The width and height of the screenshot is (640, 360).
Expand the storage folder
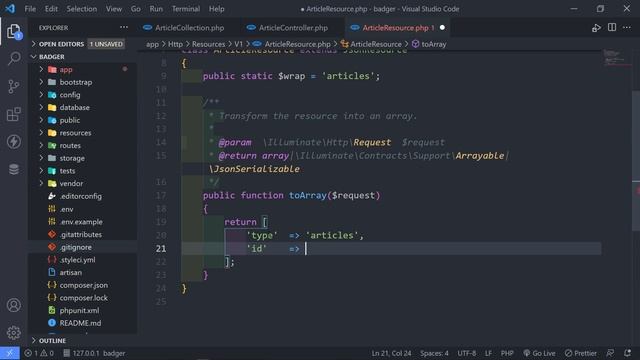click(72, 158)
